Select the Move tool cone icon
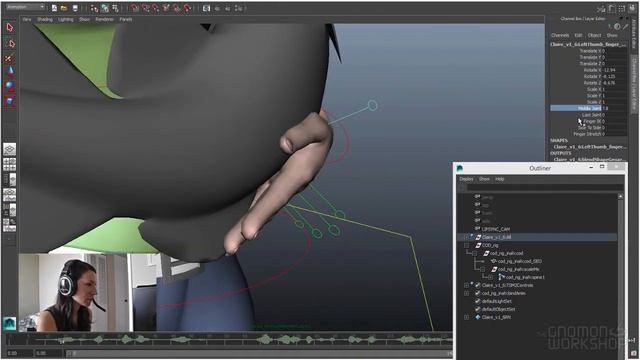640x360 pixels. (x=10, y=72)
